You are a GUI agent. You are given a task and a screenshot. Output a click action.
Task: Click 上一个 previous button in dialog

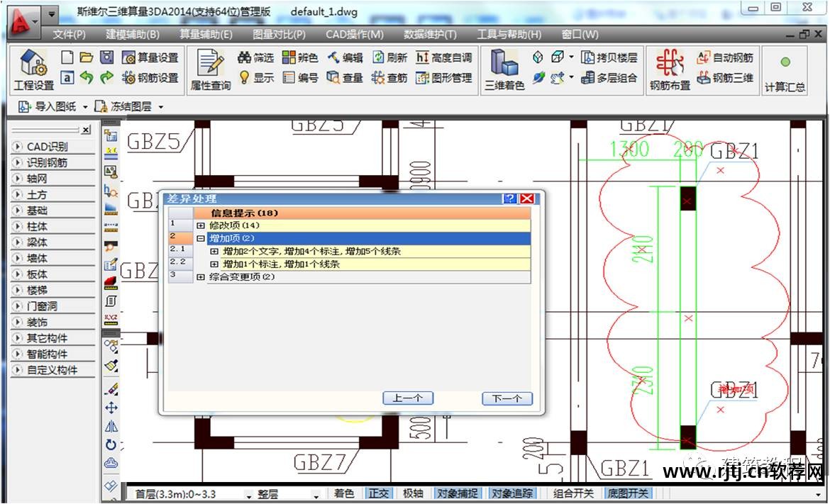(407, 398)
